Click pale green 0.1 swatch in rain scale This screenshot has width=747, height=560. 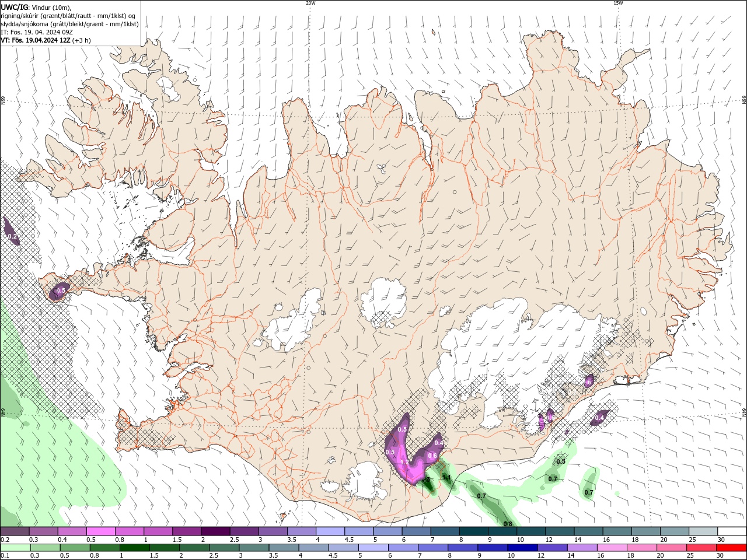pos(15,548)
